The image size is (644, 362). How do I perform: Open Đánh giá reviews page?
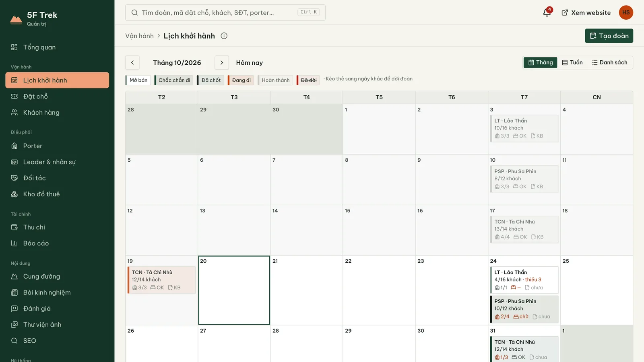click(x=57, y=309)
